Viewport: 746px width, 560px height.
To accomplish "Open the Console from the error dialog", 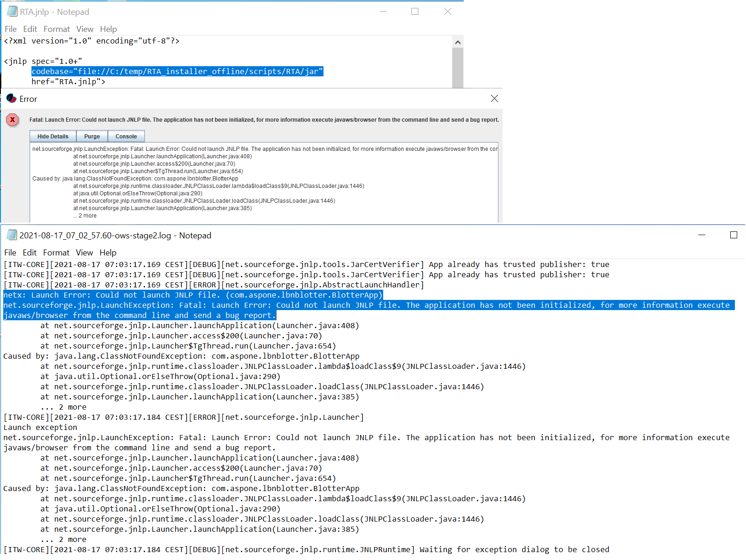I will [126, 136].
